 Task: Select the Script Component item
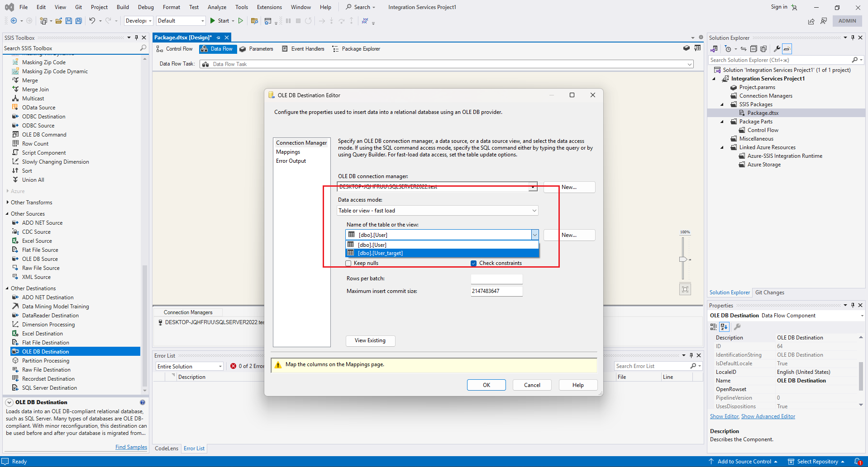click(44, 153)
